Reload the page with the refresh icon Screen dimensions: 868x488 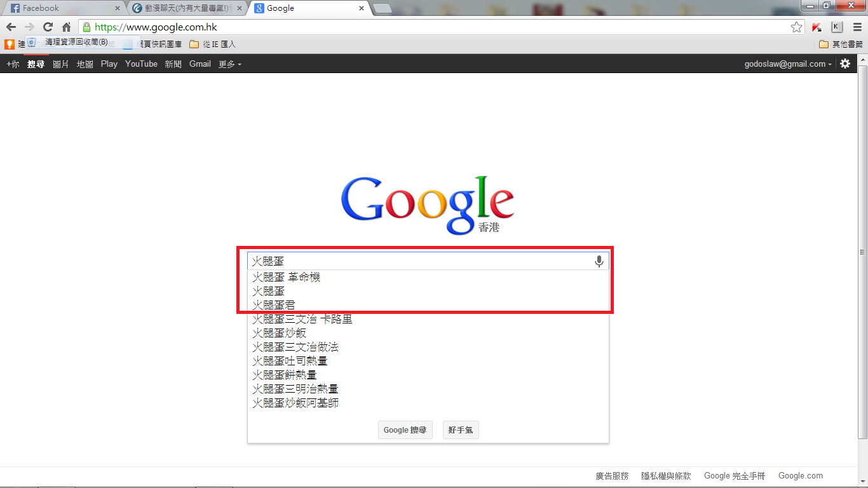click(48, 27)
